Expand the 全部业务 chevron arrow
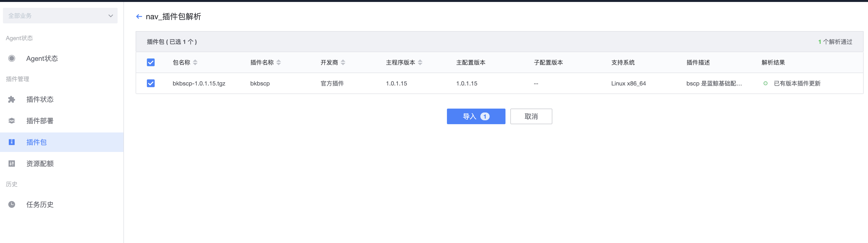This screenshot has height=243, width=868. coord(111,16)
